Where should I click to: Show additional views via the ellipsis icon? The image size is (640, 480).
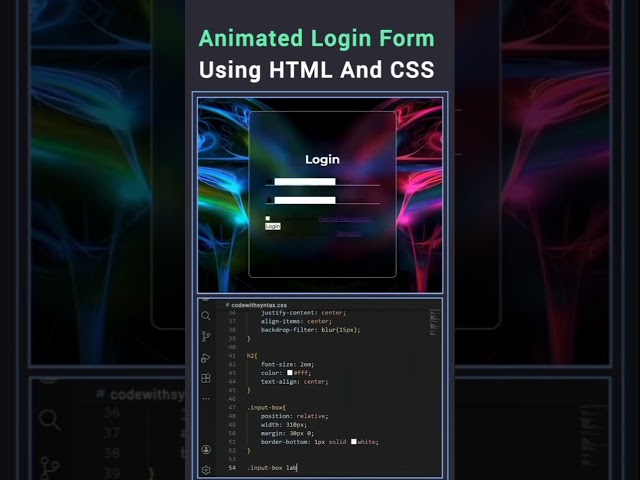point(206,398)
